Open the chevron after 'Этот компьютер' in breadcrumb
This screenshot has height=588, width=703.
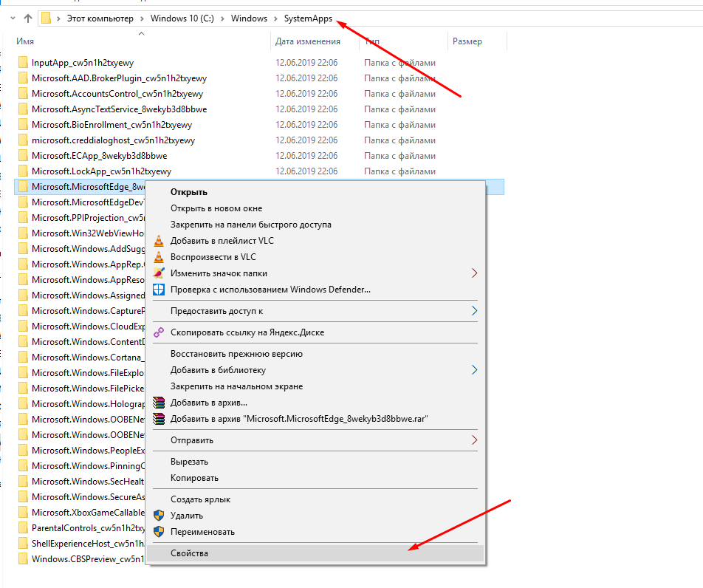[142, 18]
